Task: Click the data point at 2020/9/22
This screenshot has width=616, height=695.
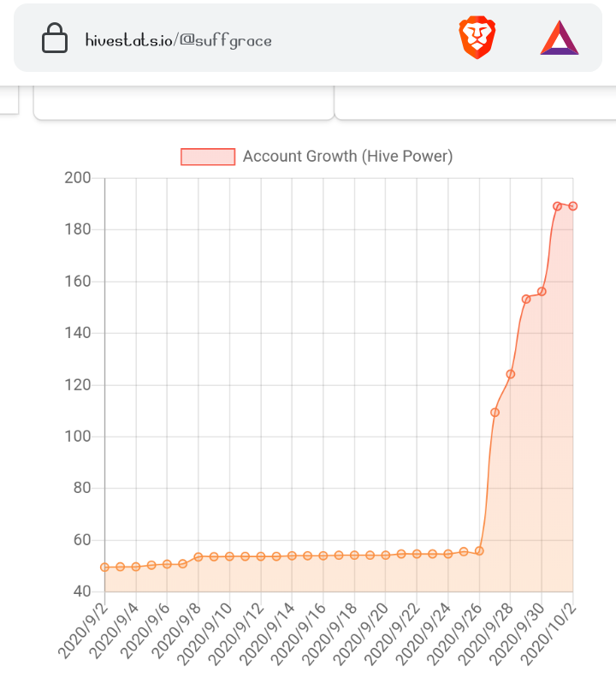Action: [417, 554]
